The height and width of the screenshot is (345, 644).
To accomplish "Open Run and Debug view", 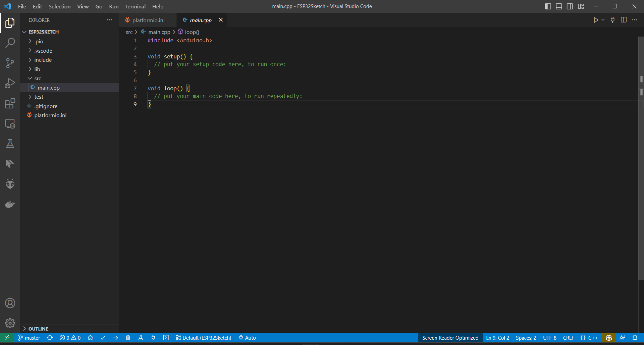I will (x=10, y=83).
